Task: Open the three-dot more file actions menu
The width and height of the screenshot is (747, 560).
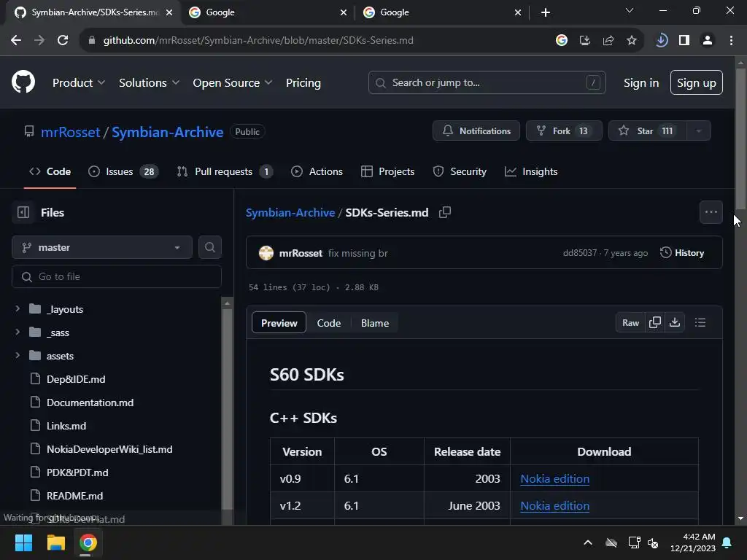Action: point(711,212)
